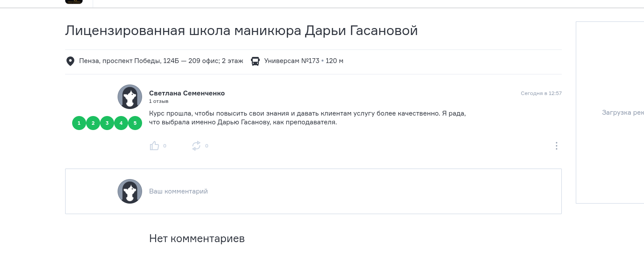Image resolution: width=644 pixels, height=257 pixels.
Task: Click the repost arrows icon
Action: [x=196, y=146]
